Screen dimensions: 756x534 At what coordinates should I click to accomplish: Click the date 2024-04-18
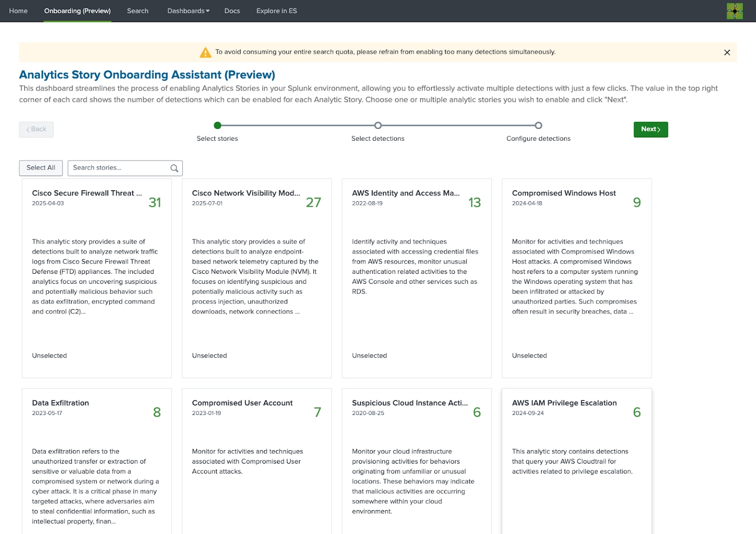pyautogui.click(x=527, y=203)
